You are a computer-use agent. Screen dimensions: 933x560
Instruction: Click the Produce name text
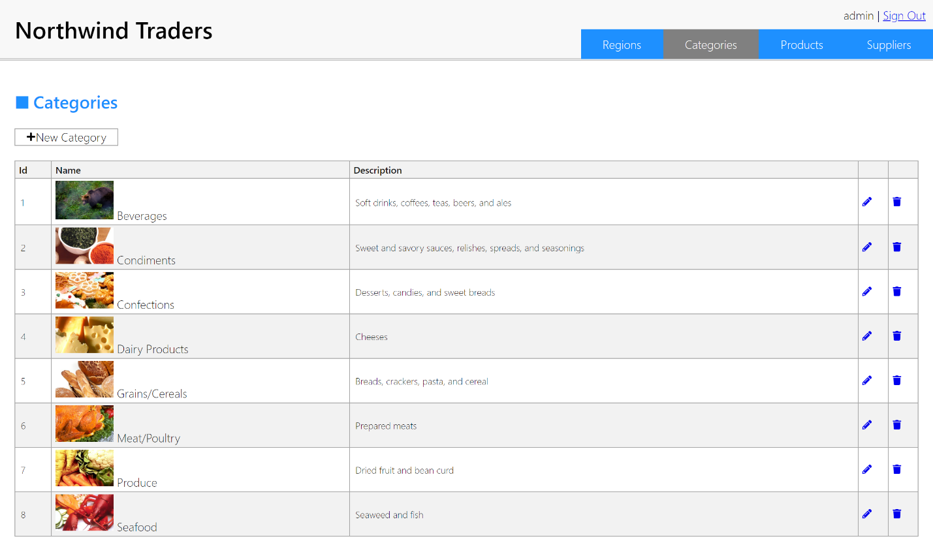[137, 483]
